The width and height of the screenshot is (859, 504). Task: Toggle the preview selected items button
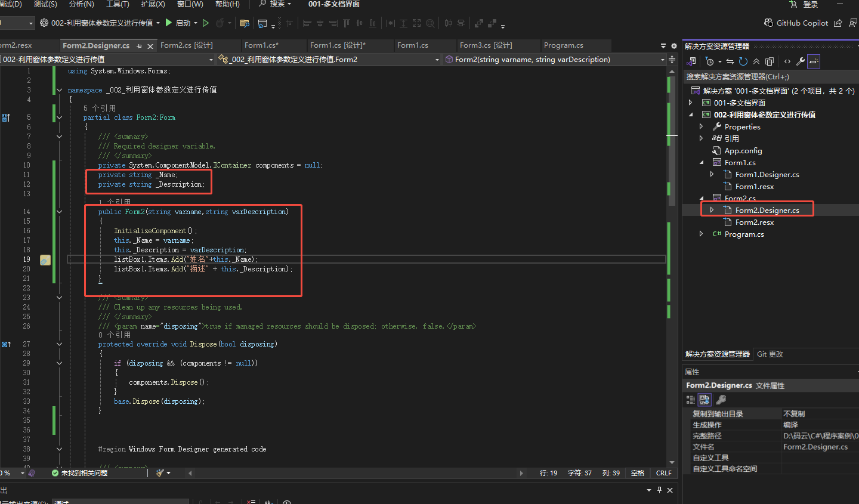[814, 61]
